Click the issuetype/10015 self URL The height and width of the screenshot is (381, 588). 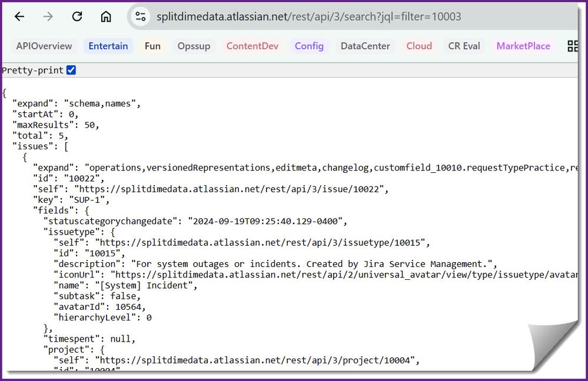pyautogui.click(x=260, y=242)
